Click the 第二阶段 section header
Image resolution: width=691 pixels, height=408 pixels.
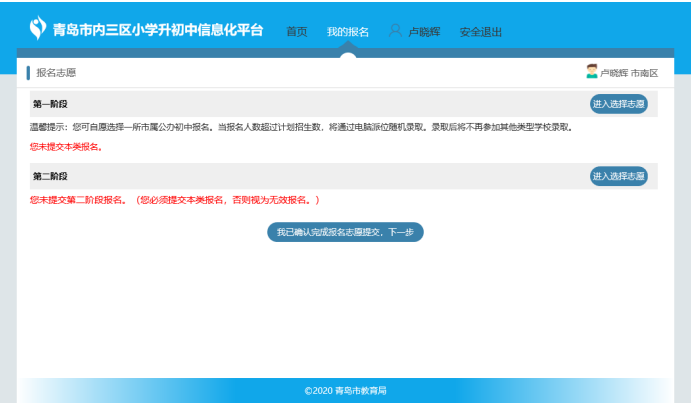(50, 176)
